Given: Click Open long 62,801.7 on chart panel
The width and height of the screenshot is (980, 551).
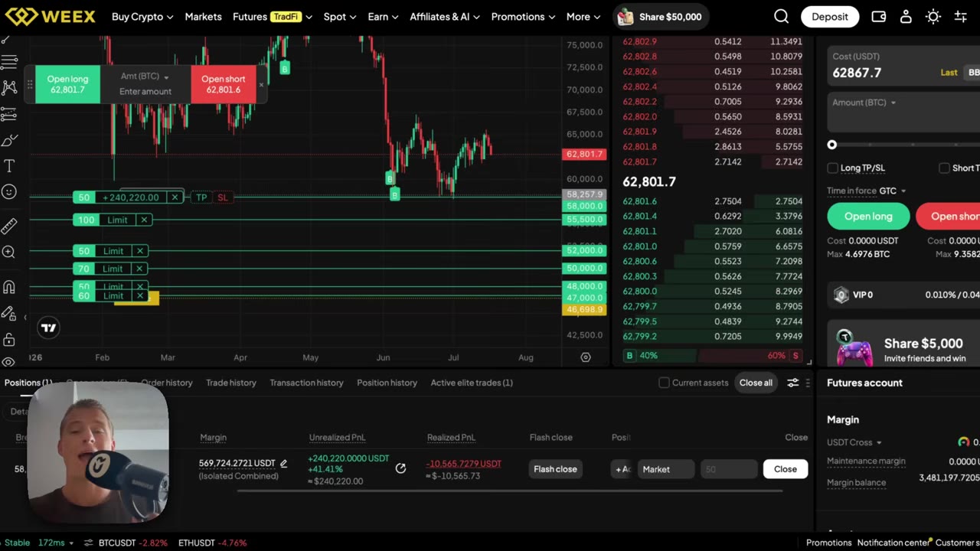Looking at the screenshot, I should (x=67, y=84).
